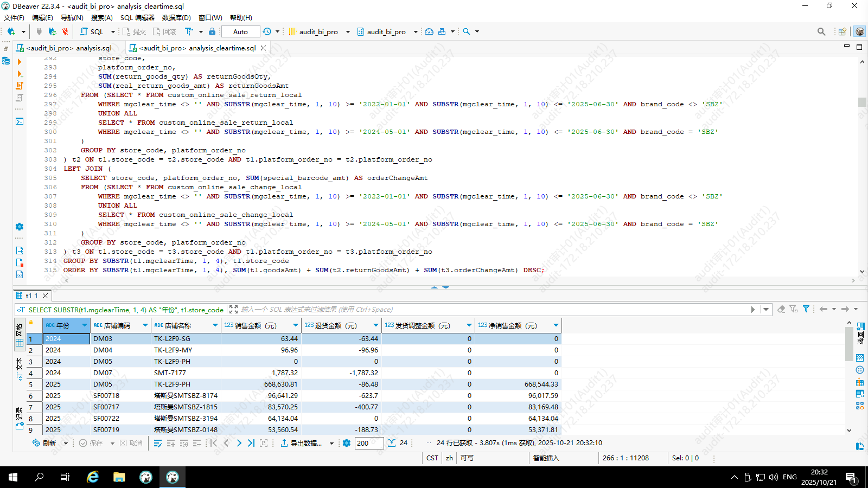Screen dimensions: 868x488
Task: Execute SQL statement with the orange run arrow
Action: pos(20,62)
